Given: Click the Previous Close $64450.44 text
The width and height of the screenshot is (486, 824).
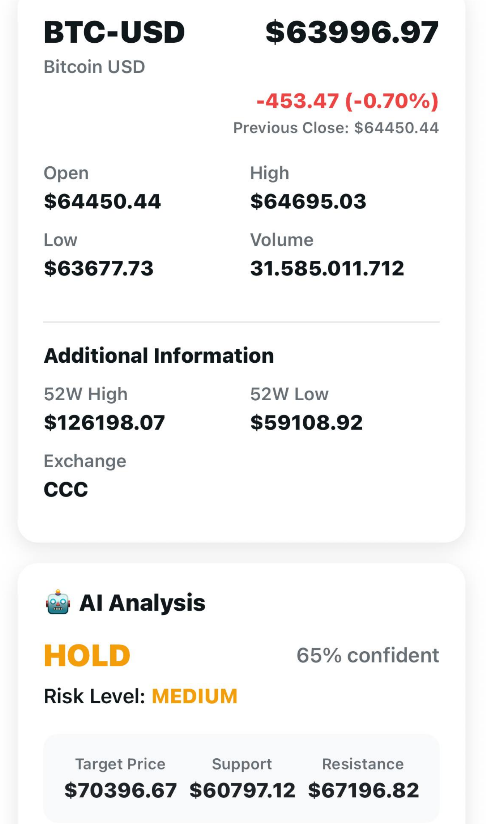Looking at the screenshot, I should pos(336,128).
